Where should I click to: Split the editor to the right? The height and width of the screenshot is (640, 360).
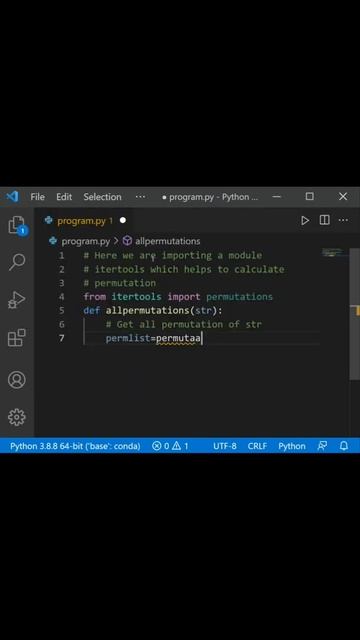click(x=324, y=220)
